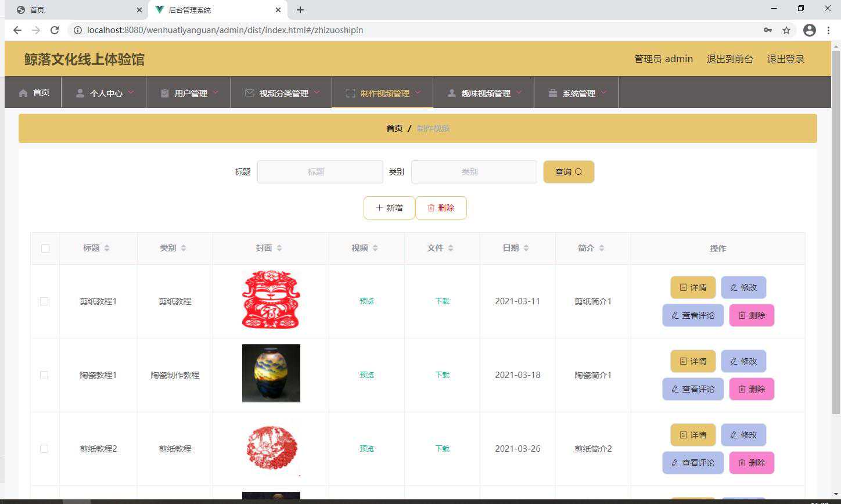Click the frame icon beside 制作视频管理
This screenshot has width=841, height=504.
click(351, 93)
